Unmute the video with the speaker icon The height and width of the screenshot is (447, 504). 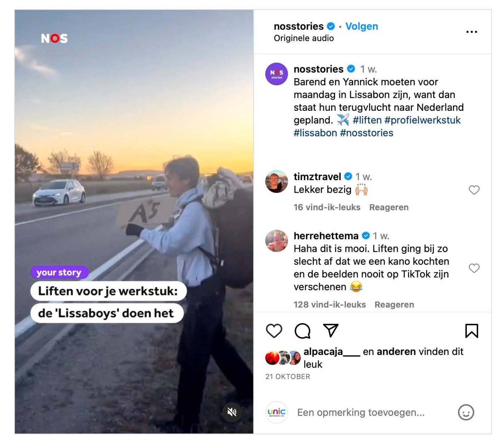pos(232,412)
